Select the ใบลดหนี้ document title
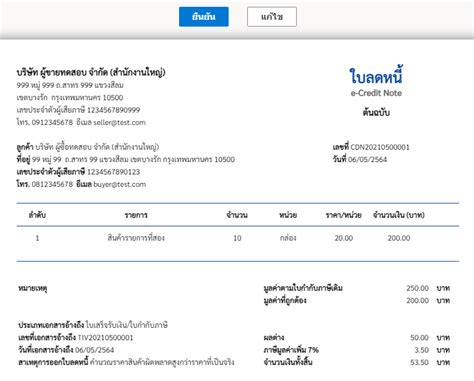This screenshot has width=474, height=381. point(376,76)
